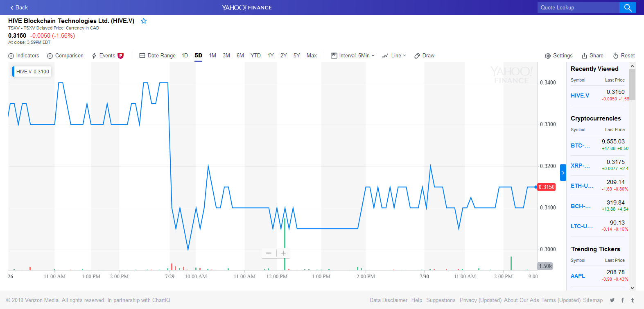Click Yahoo Finance logo in header
The width and height of the screenshot is (644, 309).
(x=247, y=7)
